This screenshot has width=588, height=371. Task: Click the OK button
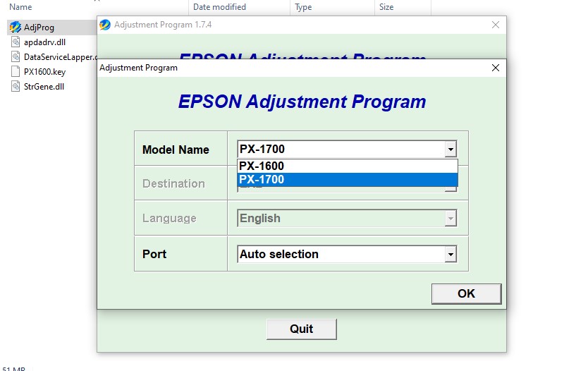[466, 293]
